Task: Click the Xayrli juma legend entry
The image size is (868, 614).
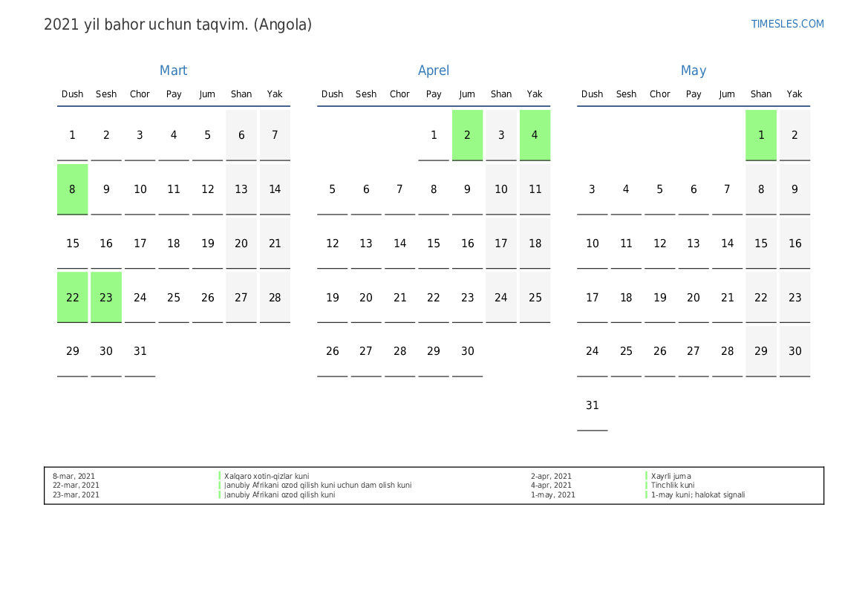Action: (671, 477)
